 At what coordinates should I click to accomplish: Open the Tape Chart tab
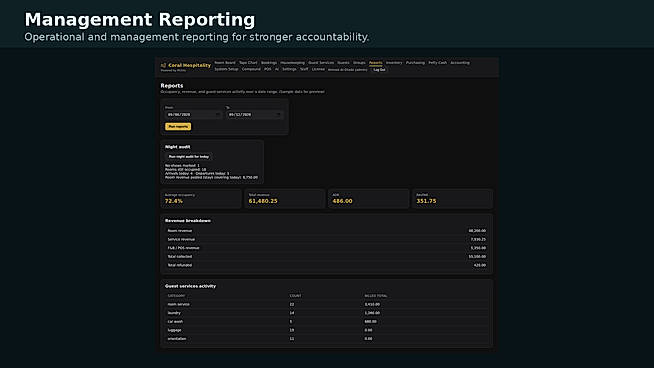pyautogui.click(x=248, y=63)
